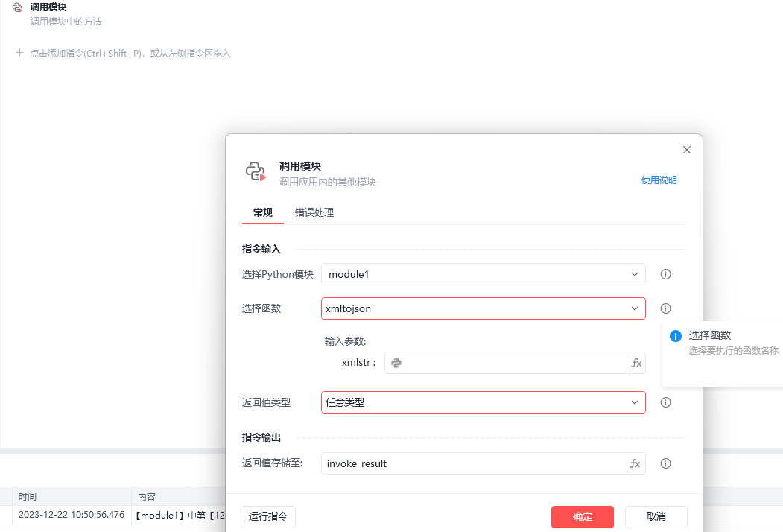Open the 返回值类型 dropdown showing 任意类型
Image resolution: width=783 pixels, height=532 pixels.
pyautogui.click(x=483, y=402)
